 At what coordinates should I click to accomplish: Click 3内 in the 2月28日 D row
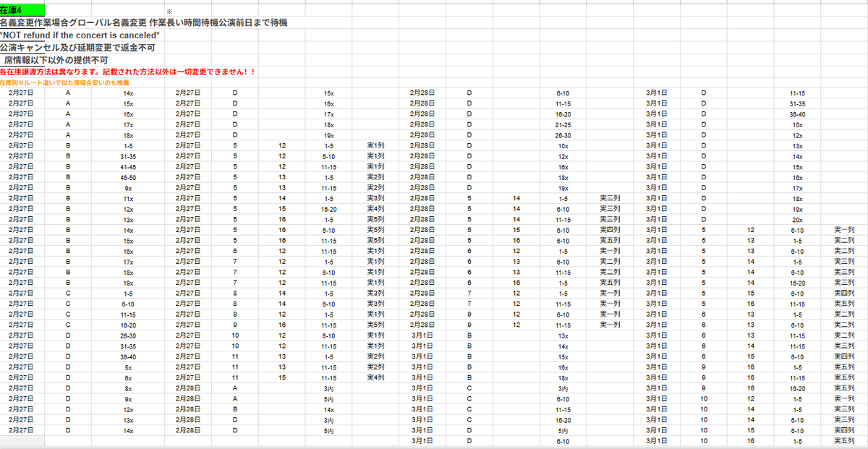tap(328, 419)
